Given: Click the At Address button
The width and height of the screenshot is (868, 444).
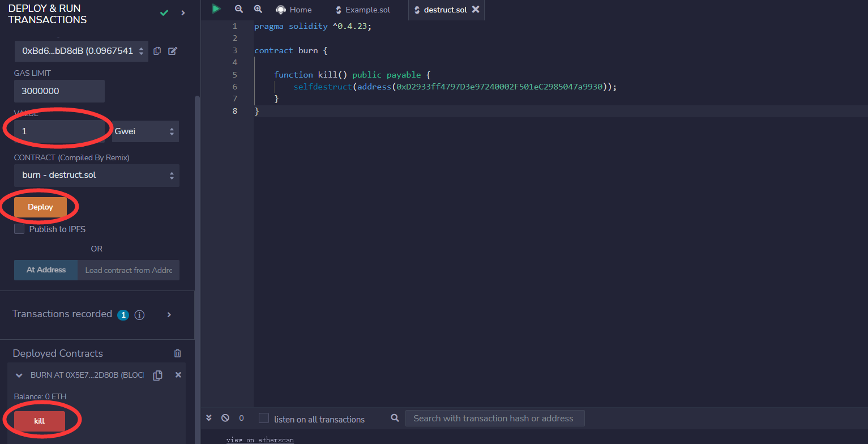Looking at the screenshot, I should (x=46, y=270).
